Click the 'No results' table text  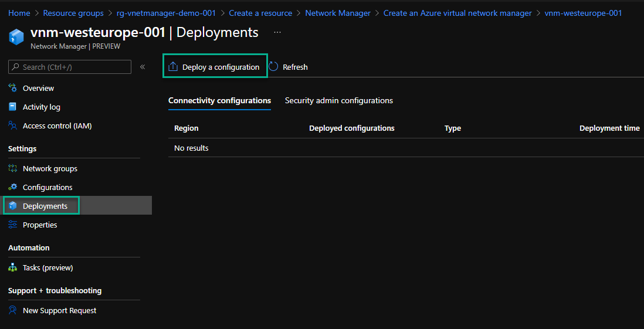191,148
